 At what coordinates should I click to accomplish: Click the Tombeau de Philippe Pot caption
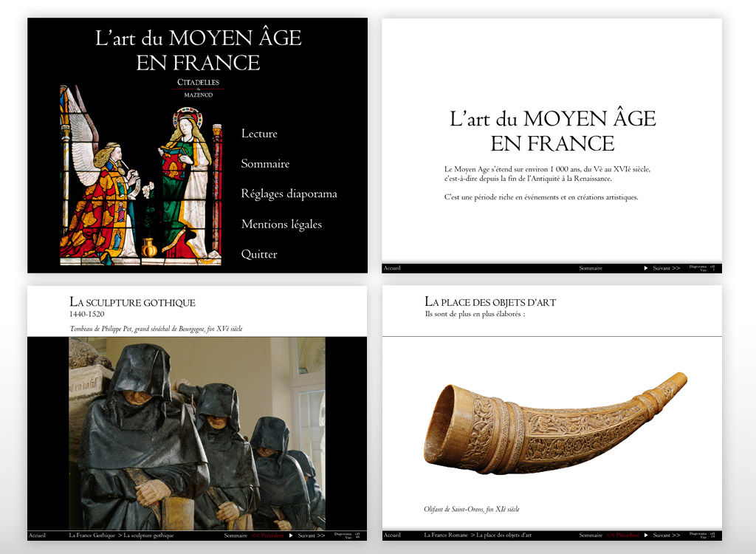(157, 329)
